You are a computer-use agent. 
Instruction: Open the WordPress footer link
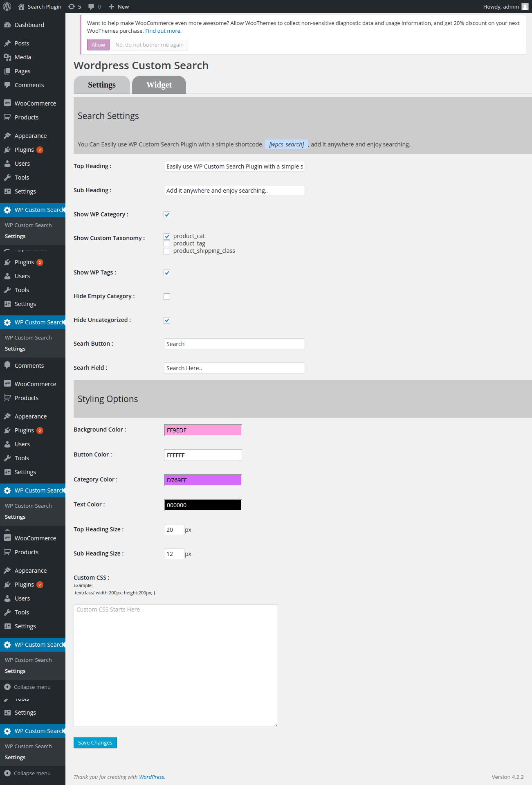(x=151, y=777)
